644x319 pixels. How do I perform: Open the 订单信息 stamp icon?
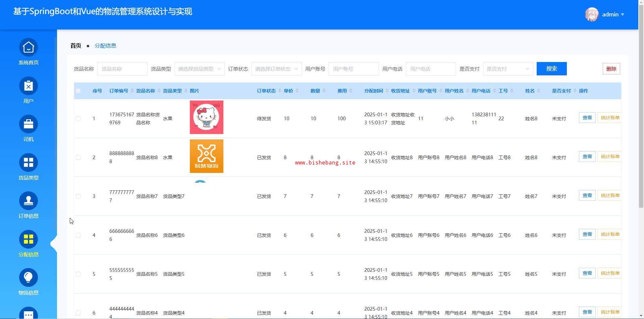[29, 201]
